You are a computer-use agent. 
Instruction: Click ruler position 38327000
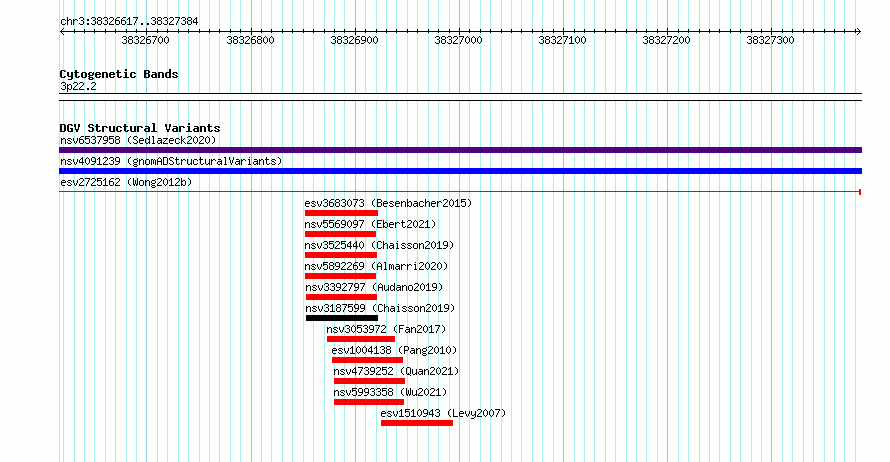[458, 40]
